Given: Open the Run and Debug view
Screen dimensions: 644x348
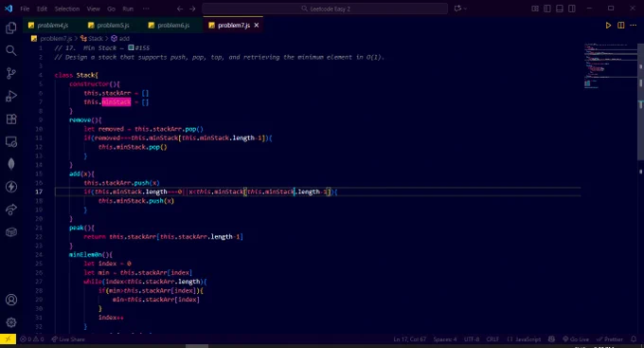Looking at the screenshot, I should (x=11, y=97).
